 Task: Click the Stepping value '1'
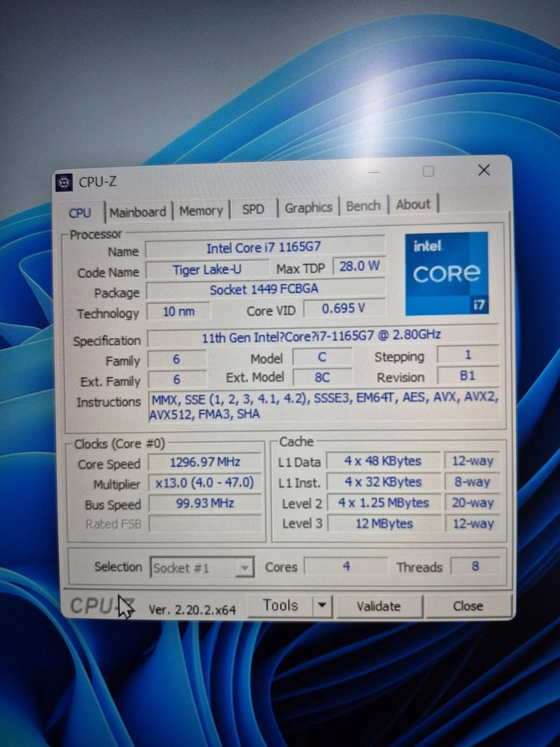[467, 355]
